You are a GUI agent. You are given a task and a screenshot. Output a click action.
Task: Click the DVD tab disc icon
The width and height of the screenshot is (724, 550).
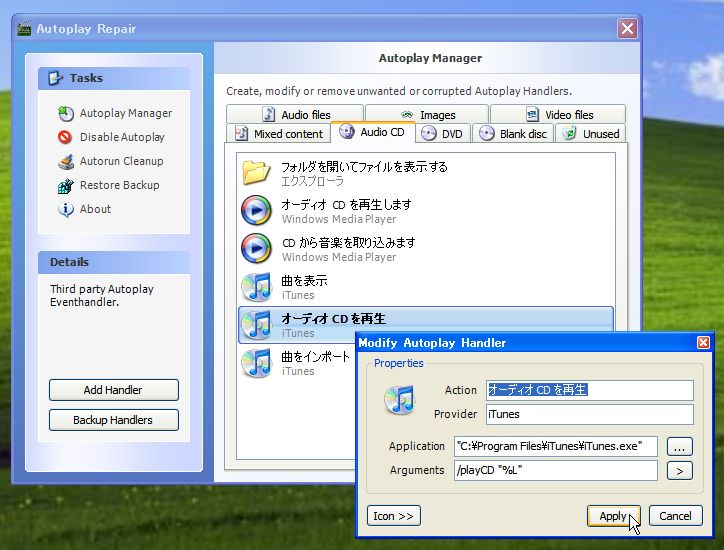[x=428, y=133]
